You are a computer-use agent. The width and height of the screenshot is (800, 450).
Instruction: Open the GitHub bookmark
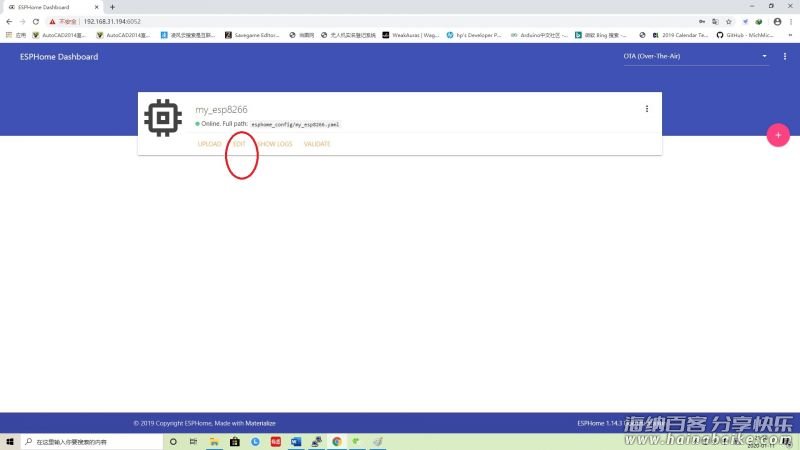(x=745, y=35)
